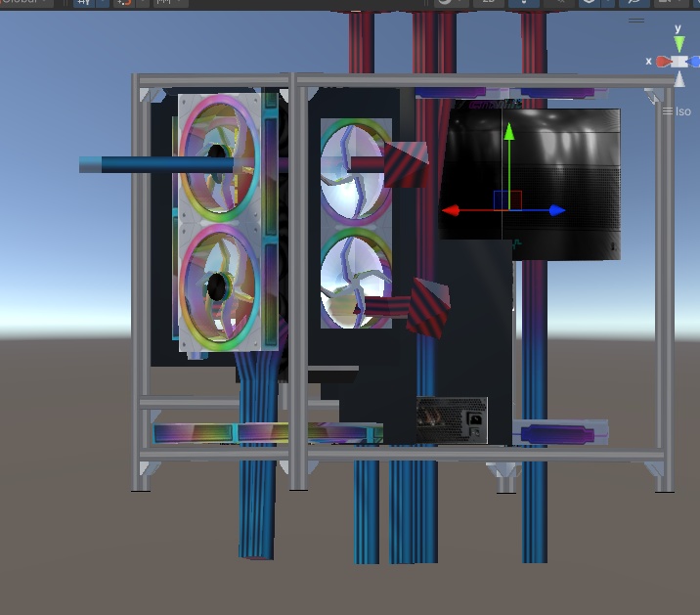Click the red X move arrow of the transform gizmo

(x=451, y=210)
